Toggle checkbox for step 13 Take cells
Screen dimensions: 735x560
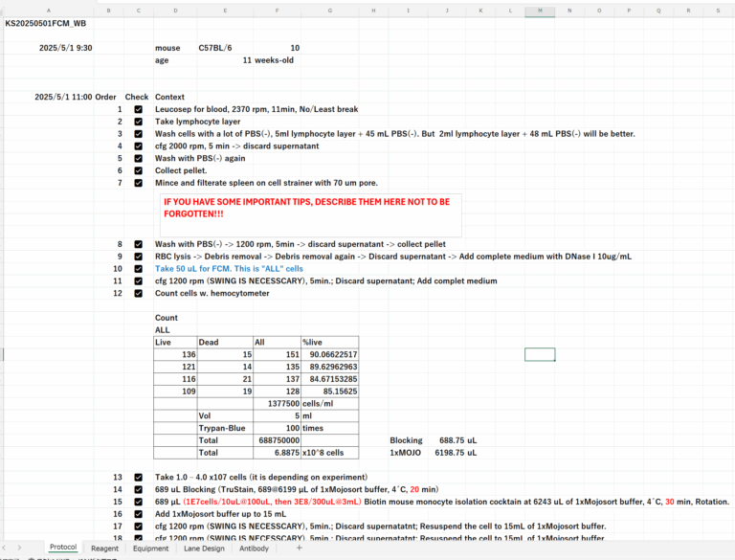(138, 477)
